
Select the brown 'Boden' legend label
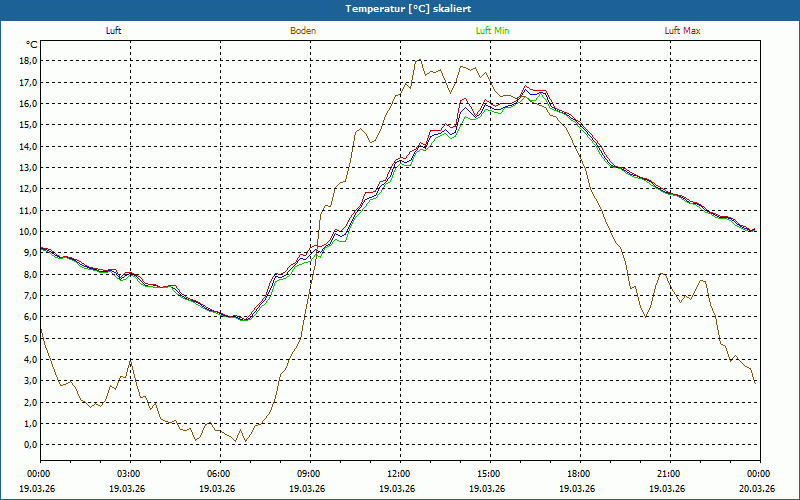click(303, 31)
